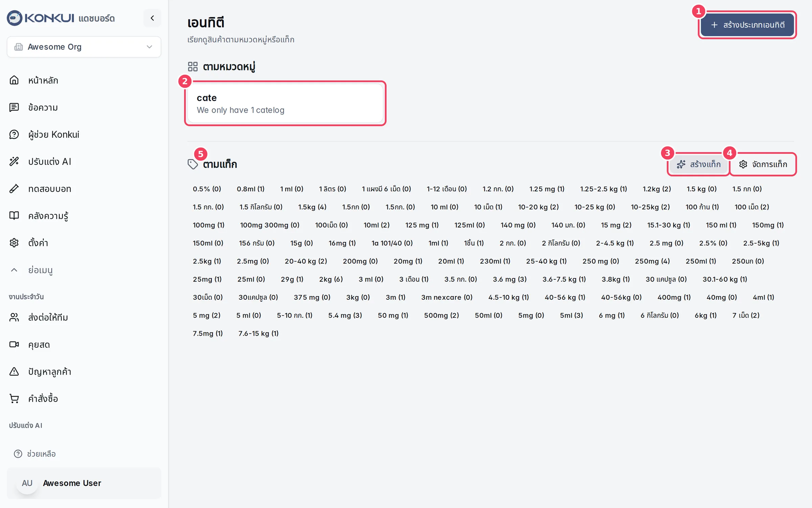
Task: Select the 5.4 mg (3) tag
Action: point(345,315)
